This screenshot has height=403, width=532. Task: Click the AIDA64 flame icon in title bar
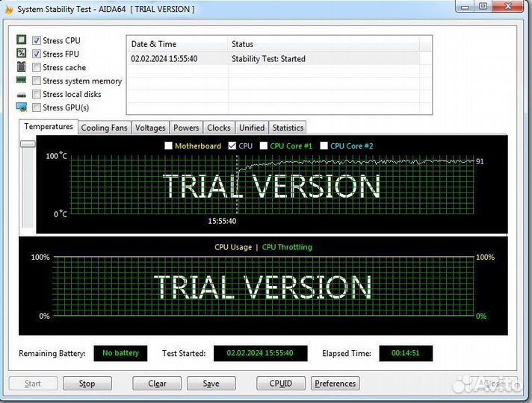point(9,9)
